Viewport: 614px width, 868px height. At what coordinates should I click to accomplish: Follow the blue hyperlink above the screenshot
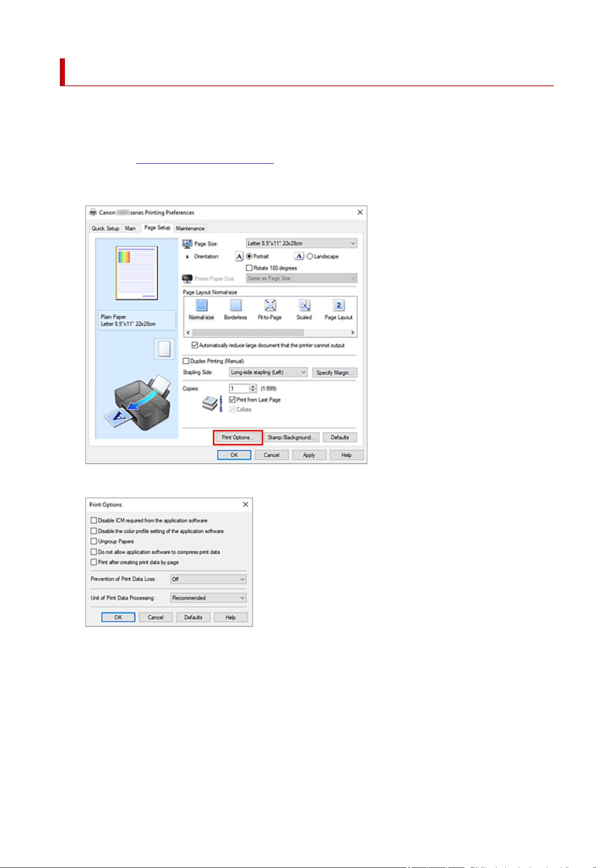click(205, 160)
